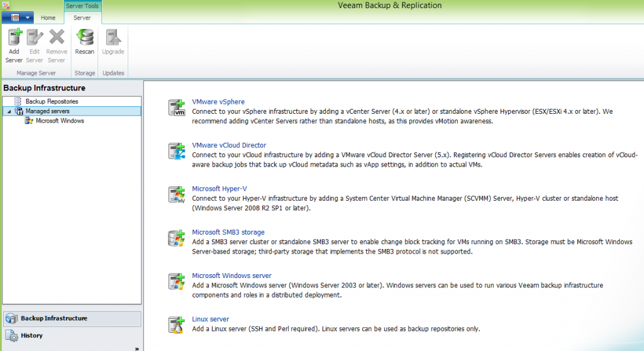The width and height of the screenshot is (644, 351).
Task: Select Backup Repositories in the tree
Action: click(x=52, y=101)
